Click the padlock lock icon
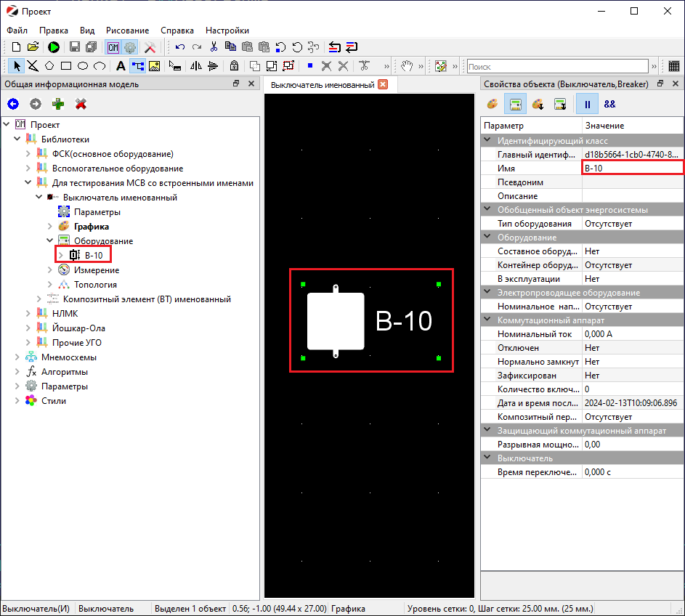Viewport: 685px width, 616px height. (234, 66)
